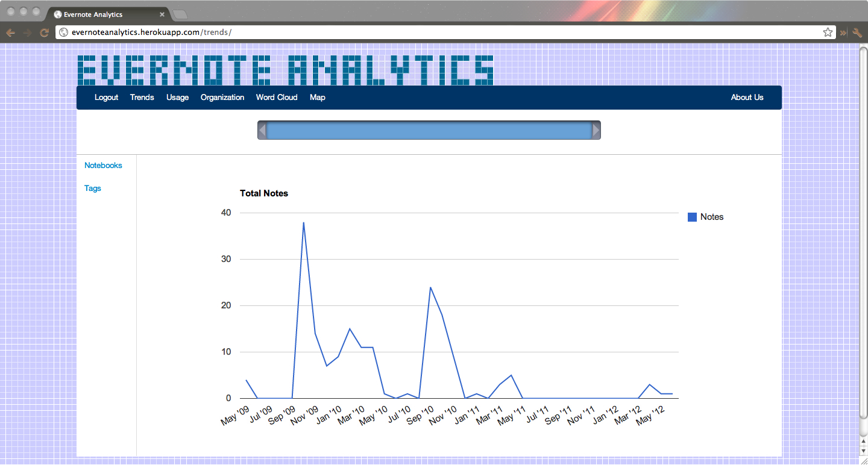This screenshot has width=868, height=465.
Task: Click the Sep '09 peak on chart line
Action: pyautogui.click(x=303, y=223)
